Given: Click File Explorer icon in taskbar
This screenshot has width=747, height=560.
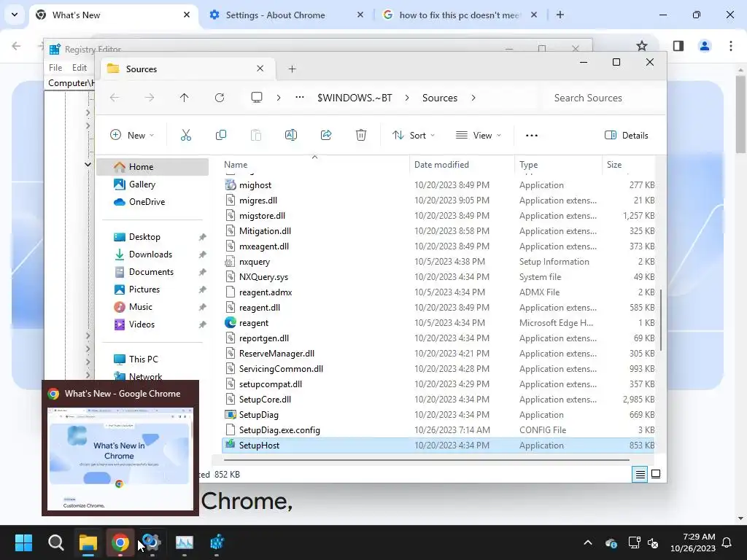Looking at the screenshot, I should [x=88, y=542].
